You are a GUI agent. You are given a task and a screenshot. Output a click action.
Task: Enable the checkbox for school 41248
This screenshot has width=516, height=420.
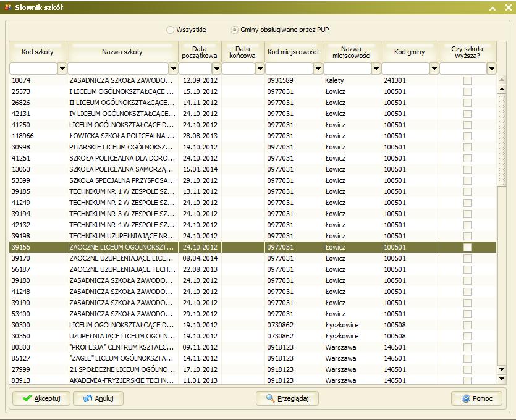pos(467,292)
